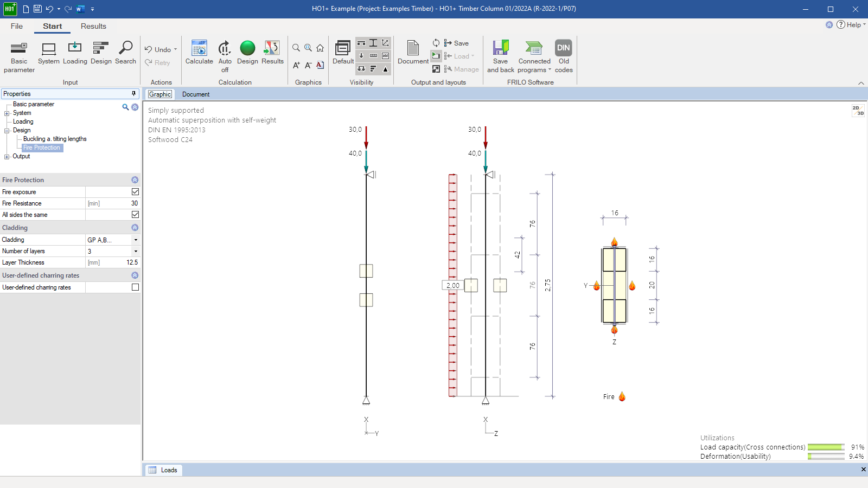Open the Document output icon
The width and height of the screenshot is (868, 488).
(413, 53)
